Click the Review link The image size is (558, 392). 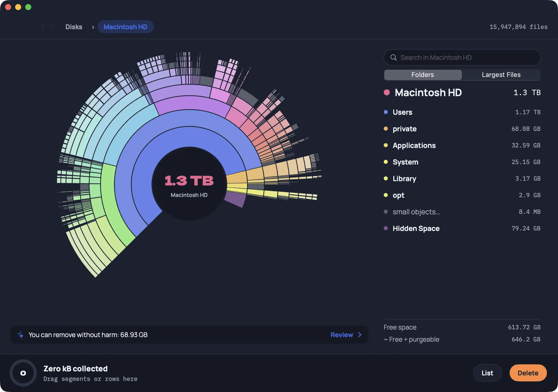coord(342,335)
